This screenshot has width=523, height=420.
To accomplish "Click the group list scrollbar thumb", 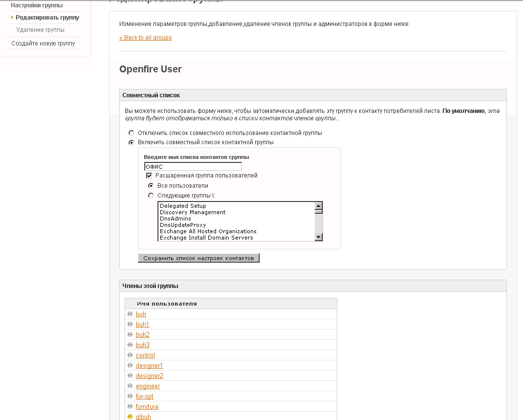I will pyautogui.click(x=319, y=211).
